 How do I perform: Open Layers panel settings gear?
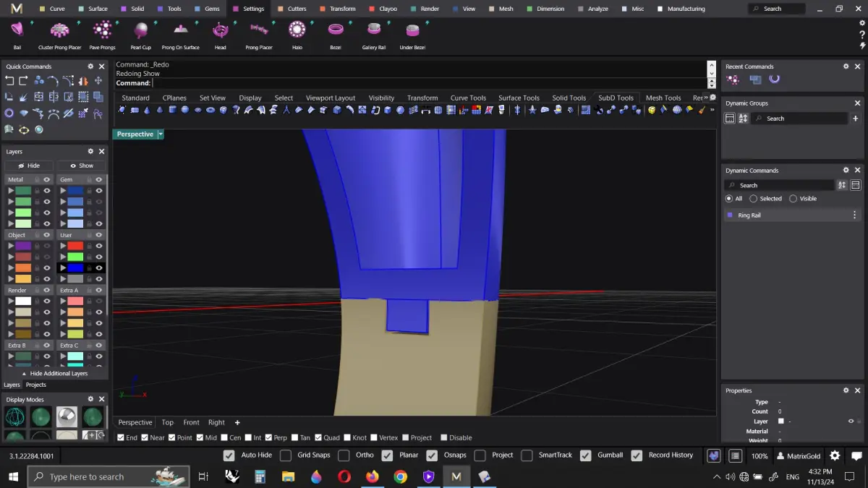click(90, 152)
